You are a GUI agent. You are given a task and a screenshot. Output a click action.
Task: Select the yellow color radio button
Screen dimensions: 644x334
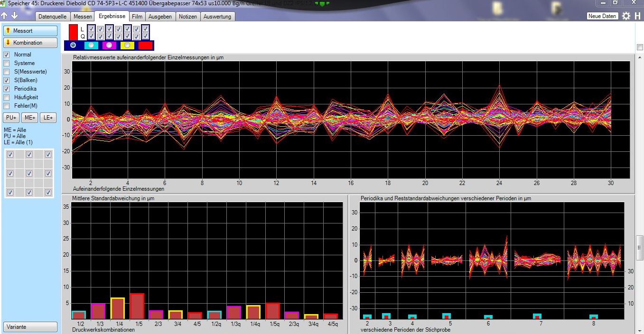tap(127, 45)
